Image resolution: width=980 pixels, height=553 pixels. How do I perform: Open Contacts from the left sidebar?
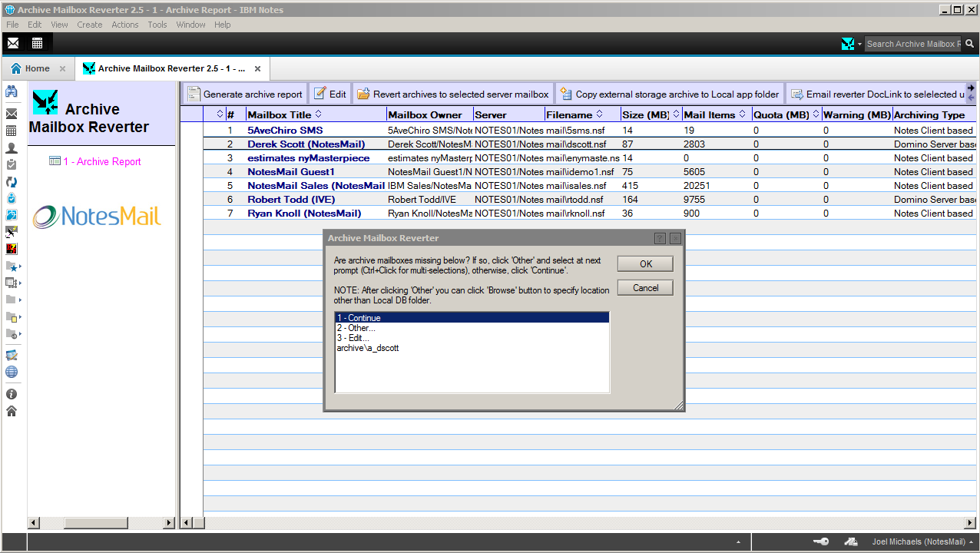tap(12, 147)
